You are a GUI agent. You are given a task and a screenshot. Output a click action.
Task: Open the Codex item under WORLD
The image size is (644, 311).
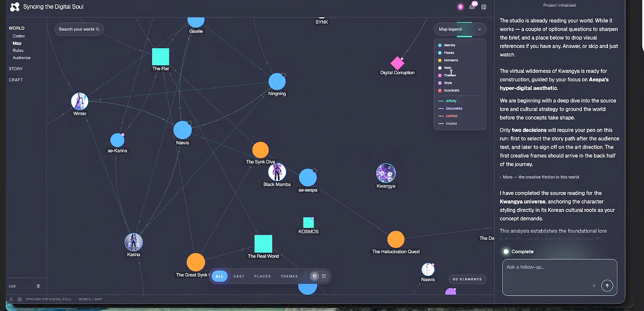point(19,36)
